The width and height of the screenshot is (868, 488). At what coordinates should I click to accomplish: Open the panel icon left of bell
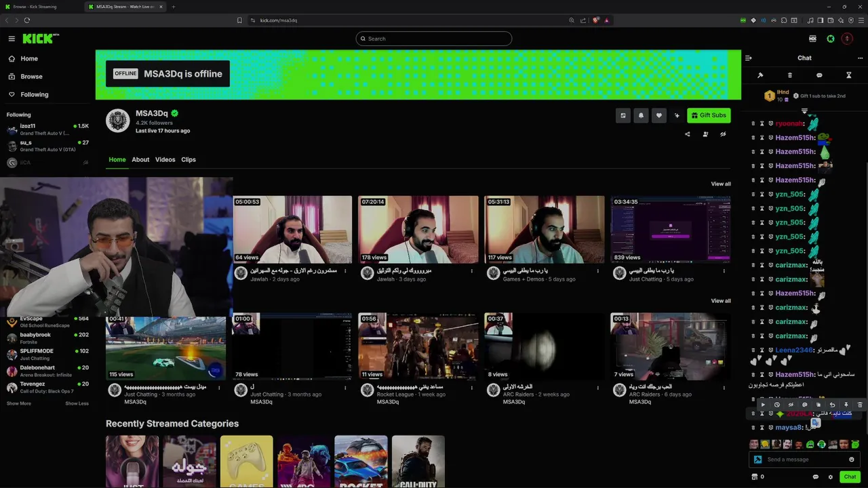pyautogui.click(x=623, y=116)
